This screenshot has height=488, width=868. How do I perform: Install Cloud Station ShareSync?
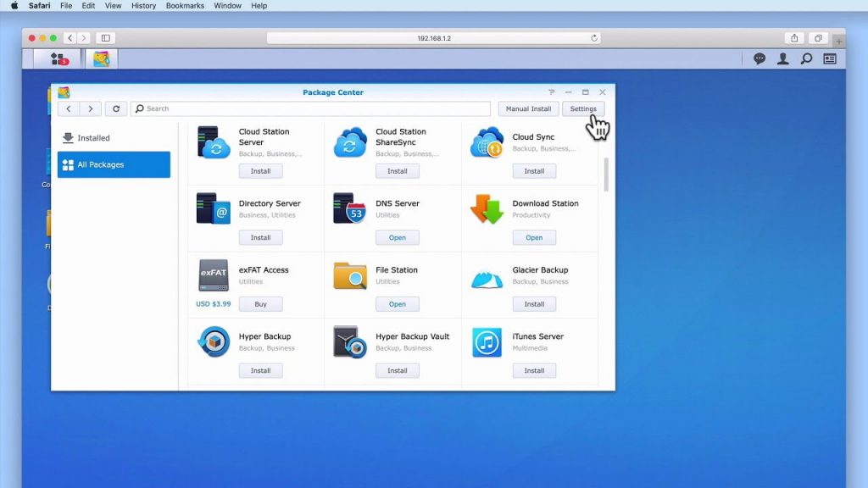(398, 171)
